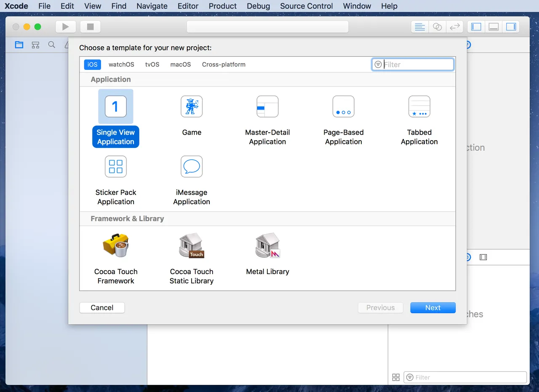Click the Next button
Viewport: 539px width, 392px height.
433,308
